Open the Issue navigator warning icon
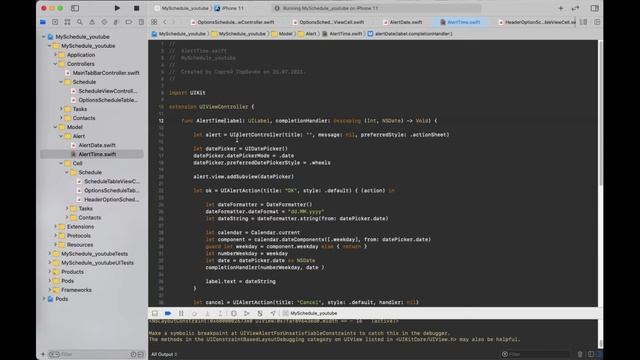 [92, 22]
